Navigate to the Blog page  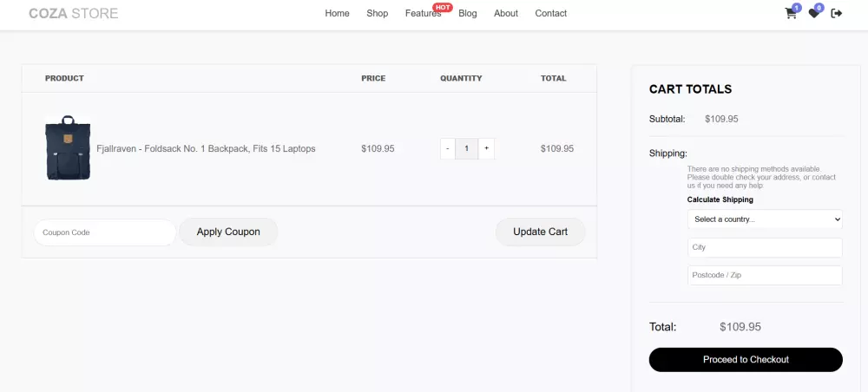[468, 13]
